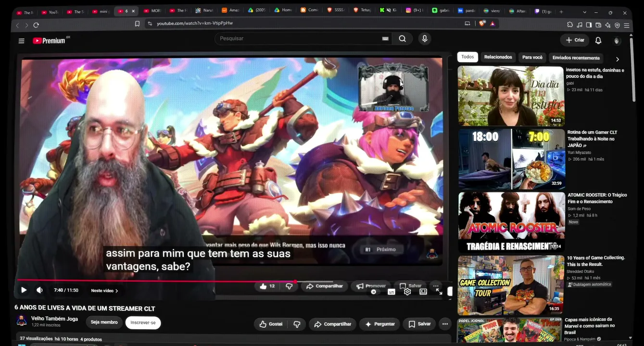This screenshot has height=346, width=644.
Task: Click the youtube.com address bar URL
Action: coord(195,23)
